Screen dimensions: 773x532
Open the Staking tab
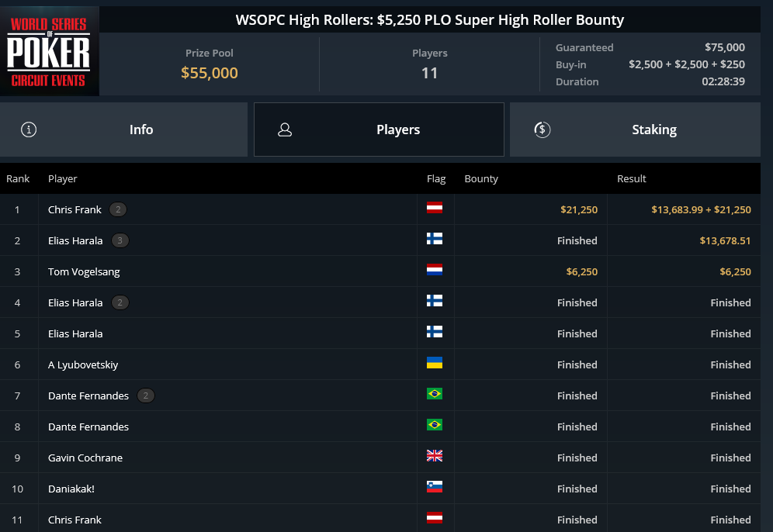[635, 130]
